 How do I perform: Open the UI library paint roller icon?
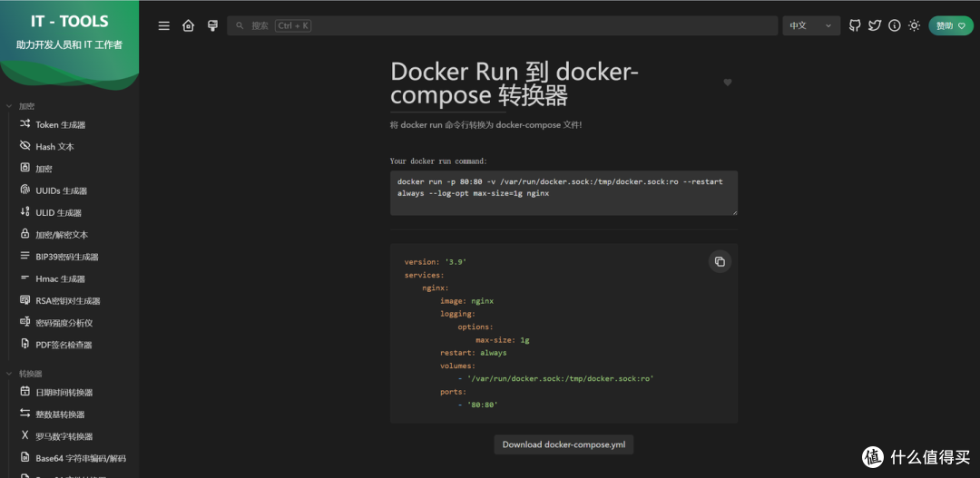pyautogui.click(x=212, y=25)
